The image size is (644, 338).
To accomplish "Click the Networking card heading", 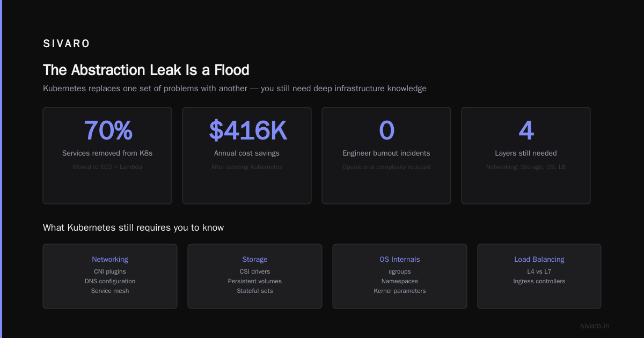I will click(x=110, y=259).
